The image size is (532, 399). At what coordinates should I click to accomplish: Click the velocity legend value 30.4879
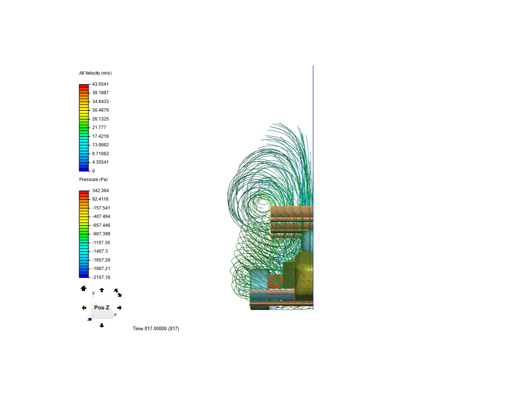point(100,110)
